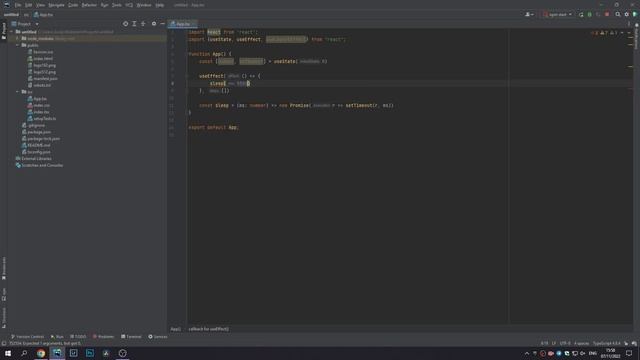Open the Refactor menu
Viewport: 640px width, 360px height.
[x=89, y=5]
